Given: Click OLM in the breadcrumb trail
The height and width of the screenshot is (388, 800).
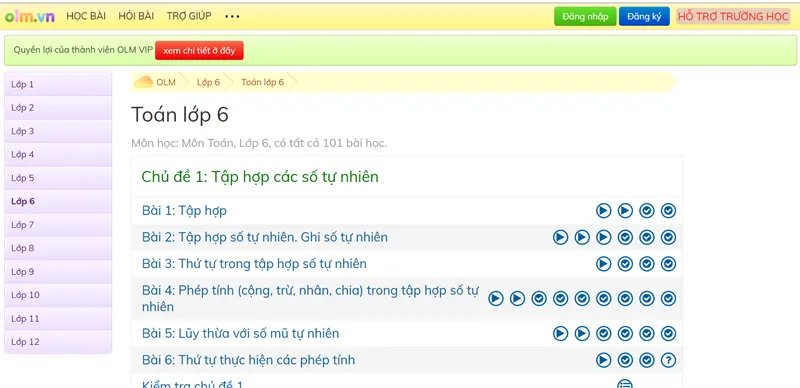Looking at the screenshot, I should pyautogui.click(x=166, y=82).
